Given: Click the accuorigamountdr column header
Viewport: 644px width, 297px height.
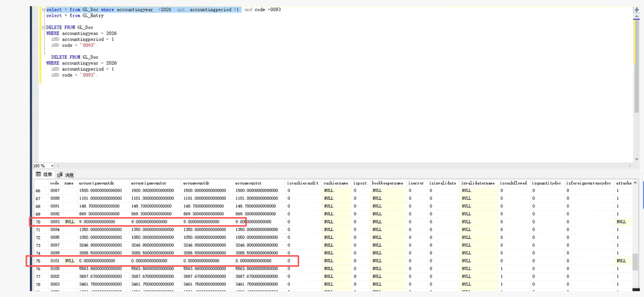Looking at the screenshot, I should tap(96, 183).
